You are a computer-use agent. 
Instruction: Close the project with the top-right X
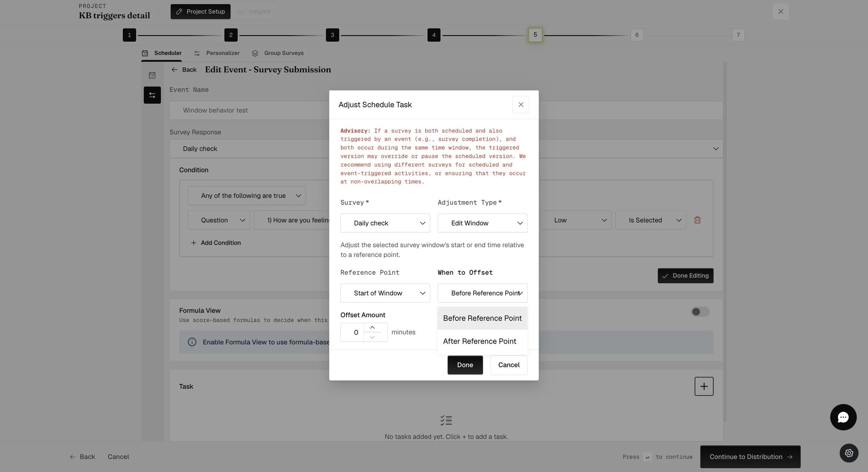[780, 11]
